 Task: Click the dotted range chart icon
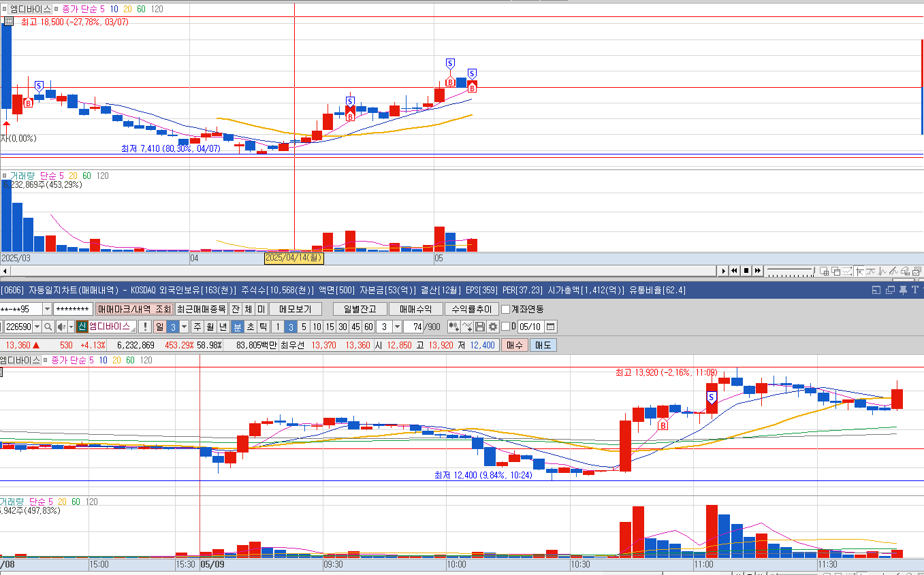[847, 271]
